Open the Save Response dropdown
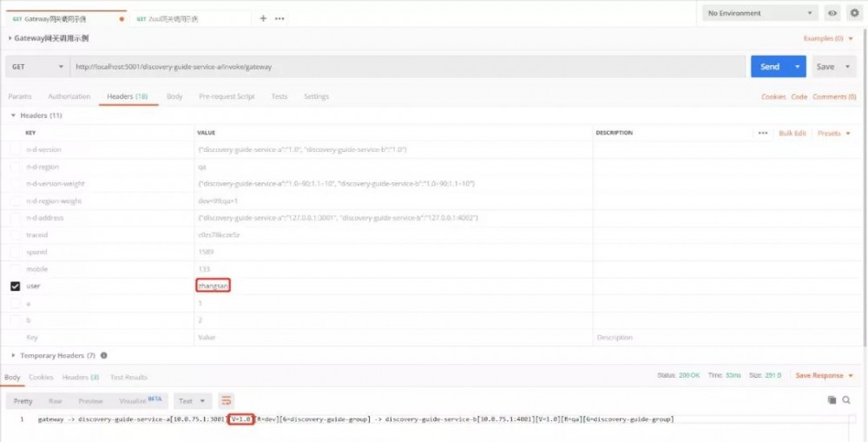The image size is (868, 442). pos(825,375)
